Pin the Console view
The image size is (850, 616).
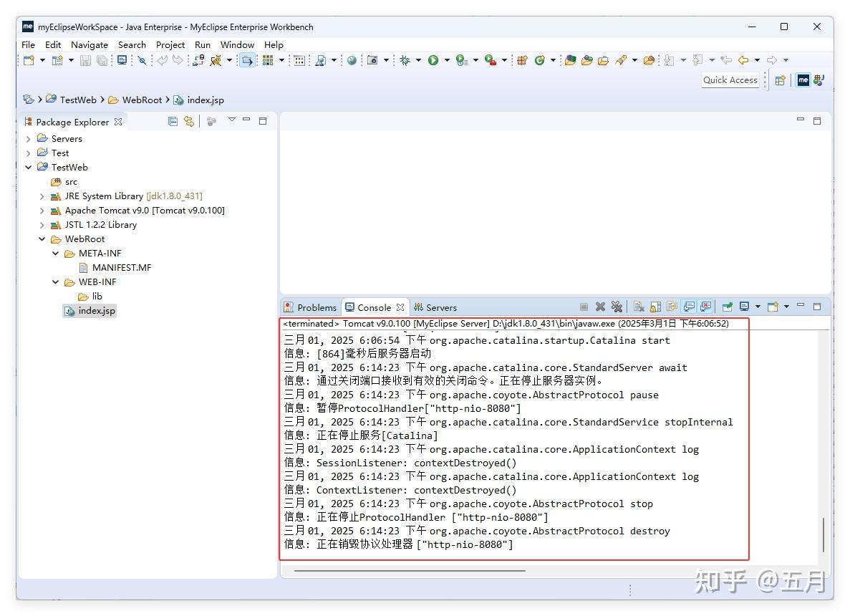coord(728,307)
